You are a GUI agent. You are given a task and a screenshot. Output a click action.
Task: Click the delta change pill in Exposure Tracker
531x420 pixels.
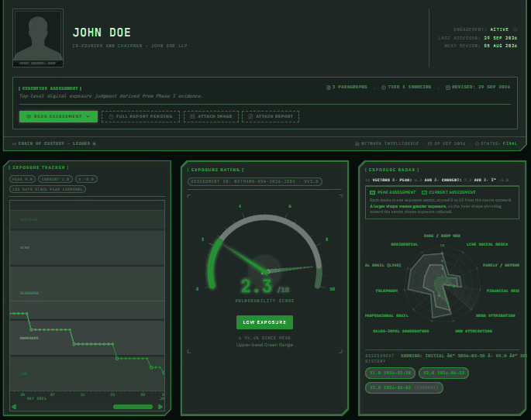click(x=86, y=179)
